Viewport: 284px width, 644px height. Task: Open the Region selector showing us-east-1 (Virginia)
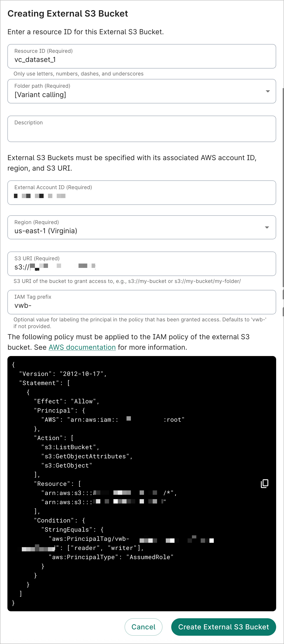pos(142,228)
